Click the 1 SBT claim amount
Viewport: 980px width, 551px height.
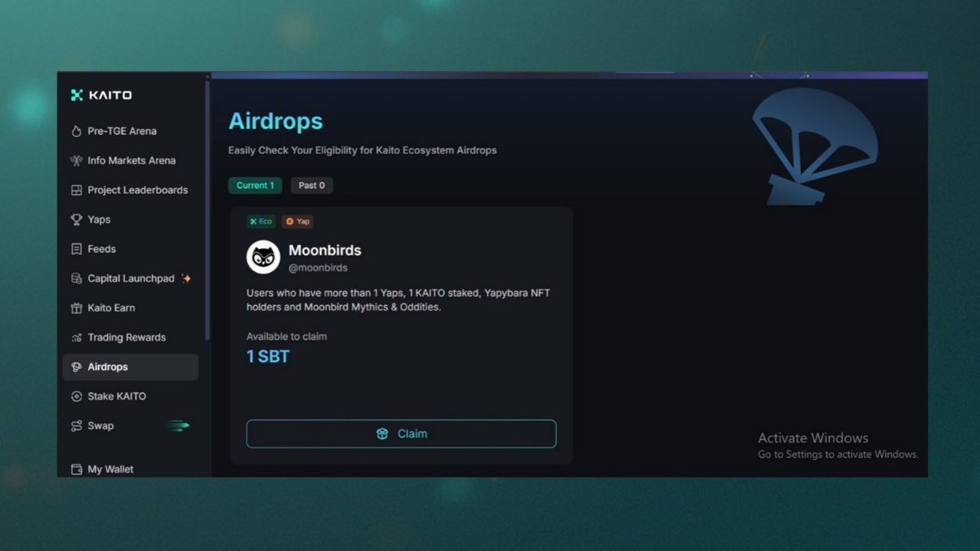click(268, 357)
